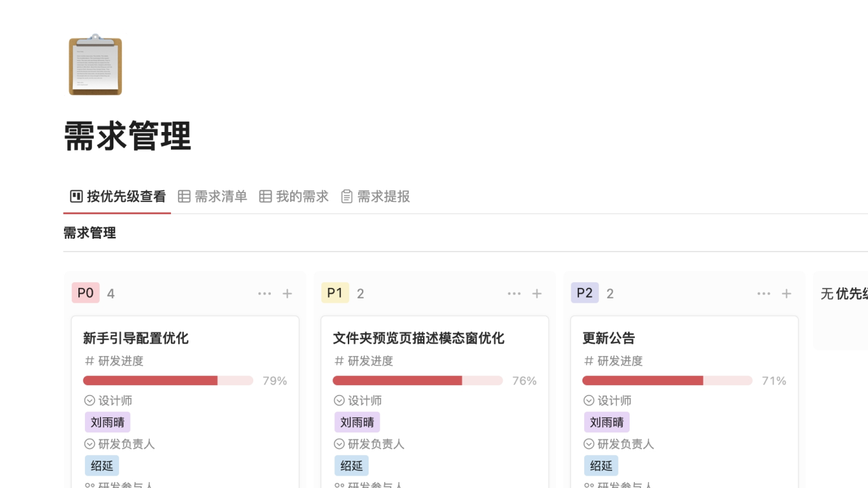Open the P1 column more options
Image resolution: width=868 pixels, height=488 pixels.
514,294
